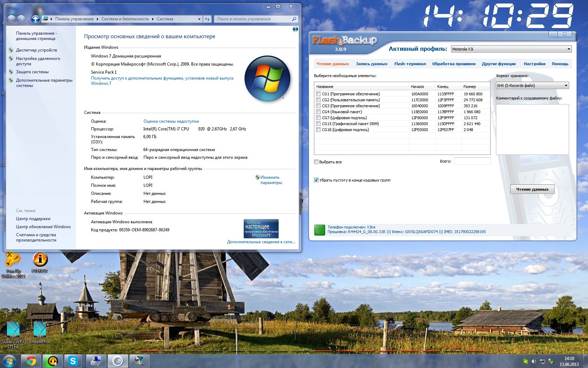Click the Up arrow in Control Panel window
This screenshot has width=588, height=368.
[x=35, y=19]
